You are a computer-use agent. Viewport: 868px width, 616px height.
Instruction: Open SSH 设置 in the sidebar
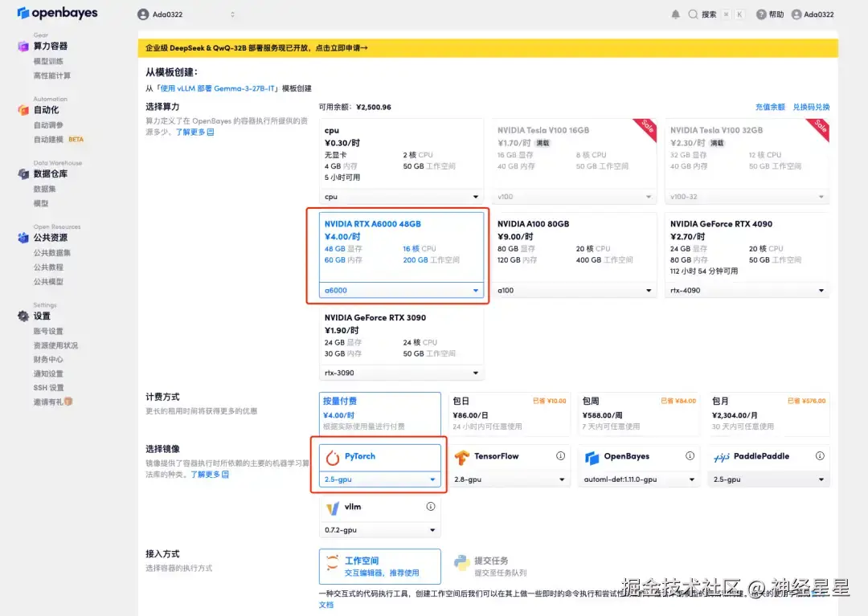pos(48,388)
